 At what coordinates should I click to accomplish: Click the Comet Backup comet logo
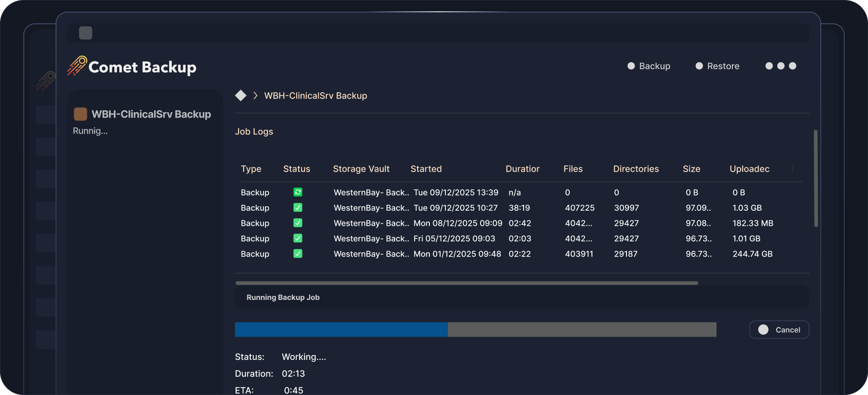click(77, 66)
